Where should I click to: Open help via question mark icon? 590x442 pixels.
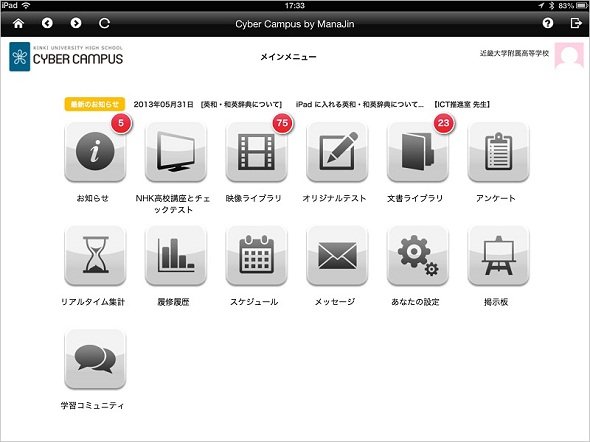[x=547, y=23]
